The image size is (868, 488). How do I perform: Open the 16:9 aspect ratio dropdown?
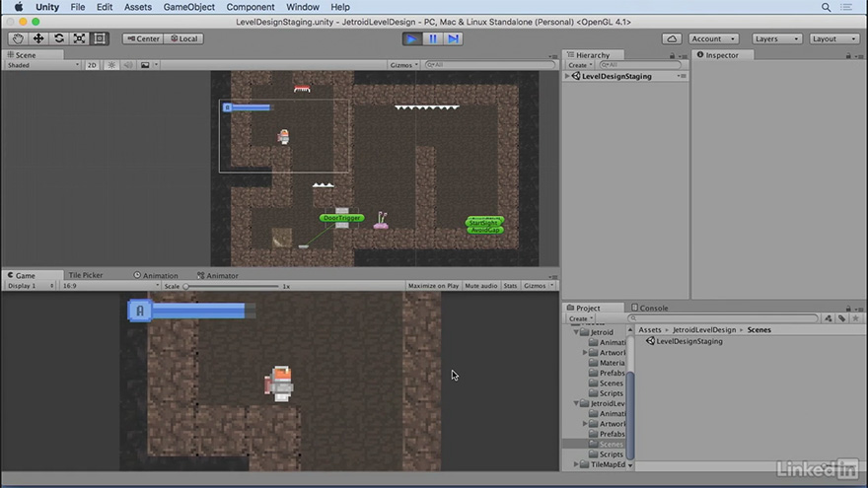point(110,286)
